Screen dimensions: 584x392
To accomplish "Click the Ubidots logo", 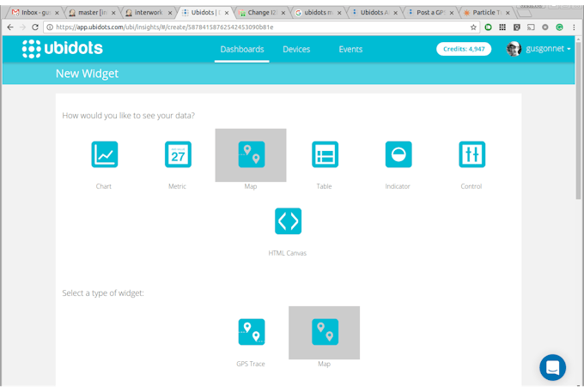I will [x=62, y=49].
